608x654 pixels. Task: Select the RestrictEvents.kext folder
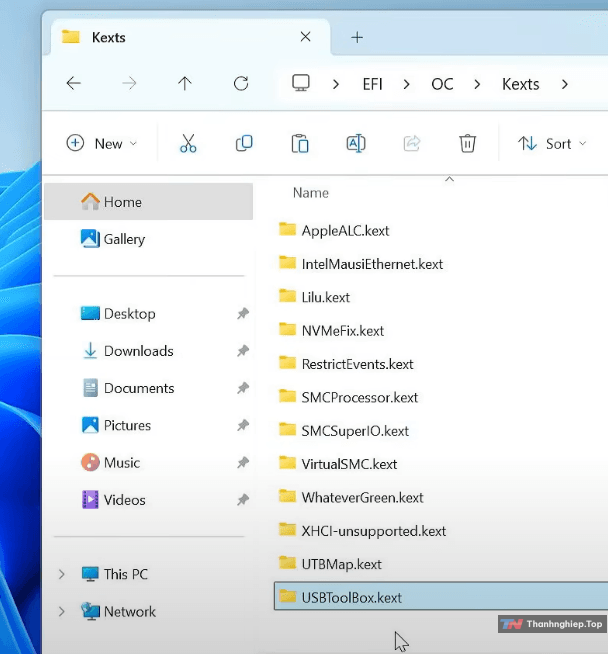[x=346, y=364]
